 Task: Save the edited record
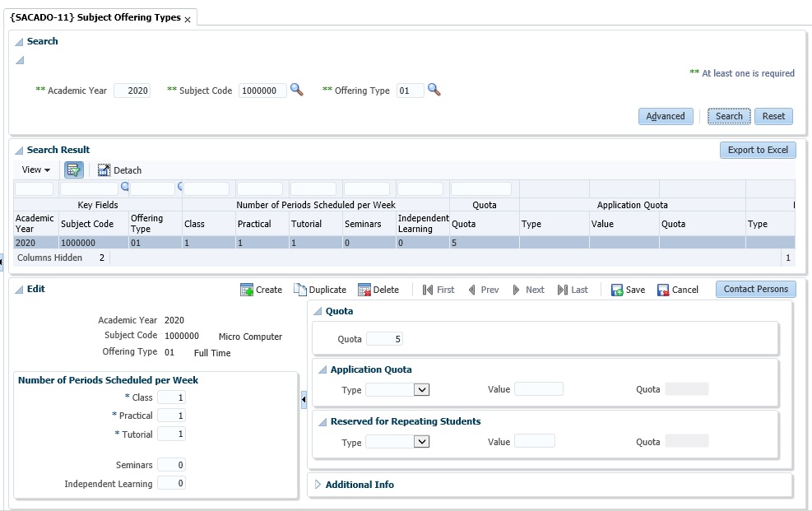coord(628,290)
